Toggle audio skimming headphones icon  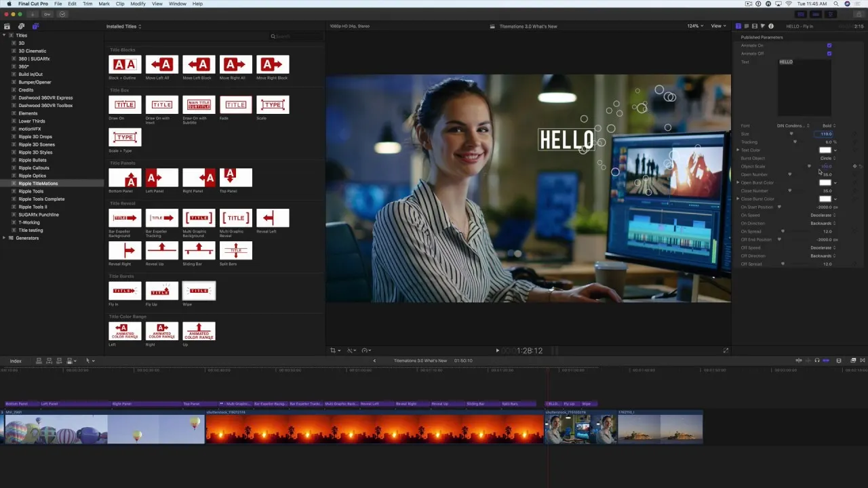[x=816, y=361]
